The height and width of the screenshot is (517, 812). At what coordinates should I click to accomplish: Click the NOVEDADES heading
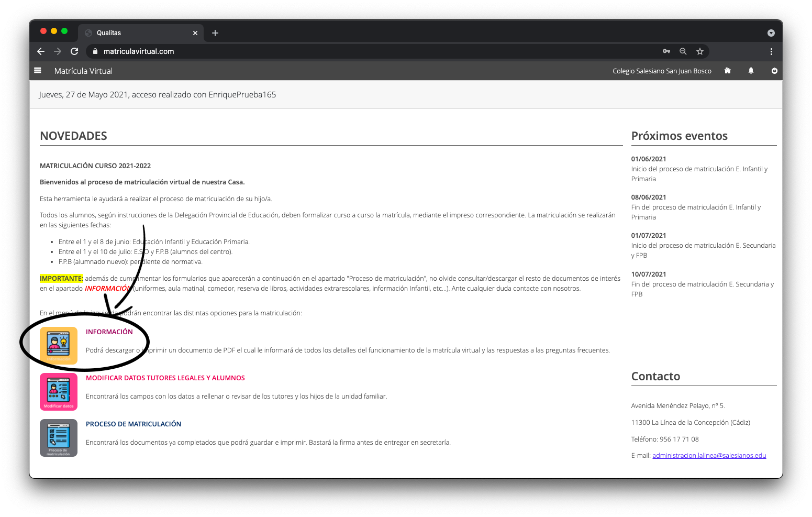[x=73, y=136]
